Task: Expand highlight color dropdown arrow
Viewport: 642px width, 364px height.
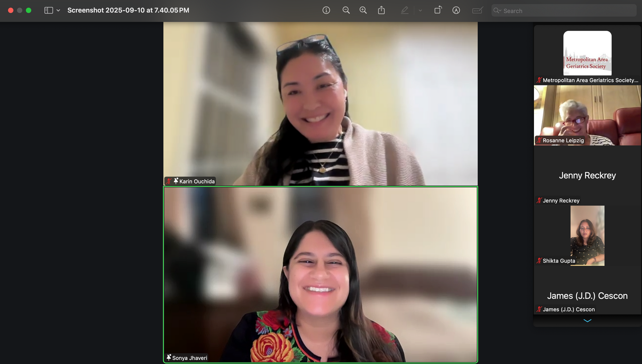Action: (420, 10)
